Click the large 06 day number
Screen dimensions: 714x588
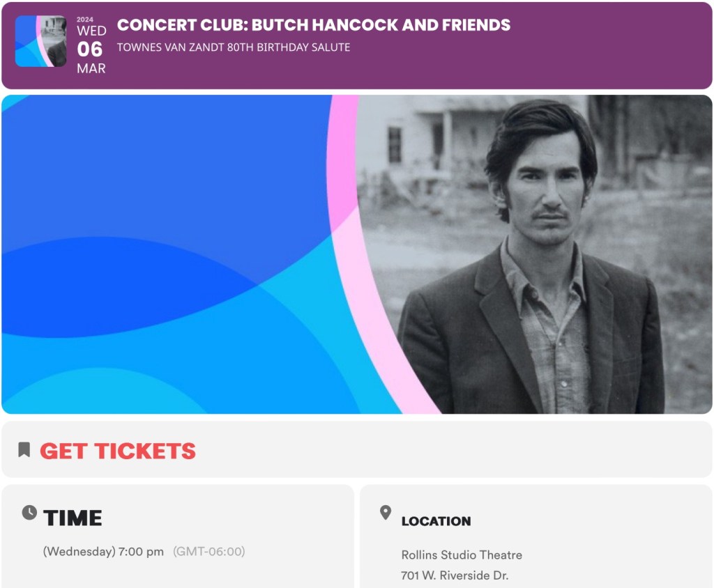coord(90,49)
